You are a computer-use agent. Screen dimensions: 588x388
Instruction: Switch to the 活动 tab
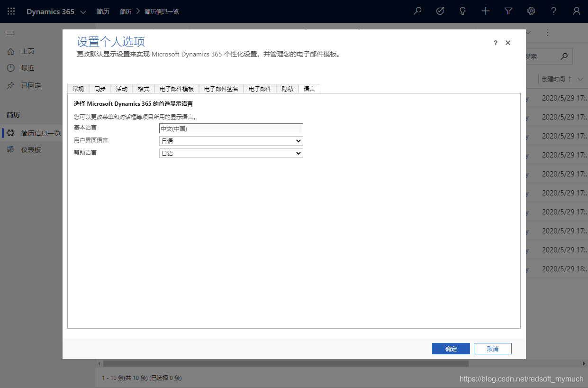coord(122,89)
